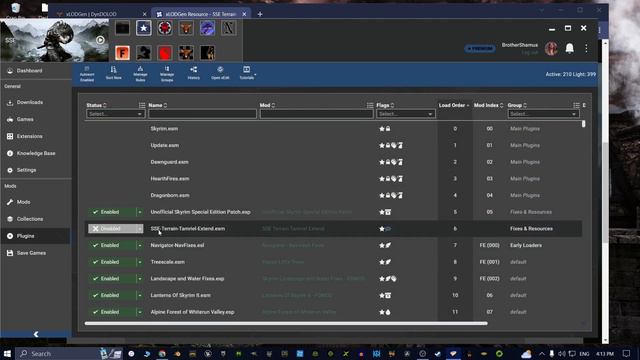Click the horizontal scrollbar under the plugin table
This screenshot has height=360, width=640.
286,323
